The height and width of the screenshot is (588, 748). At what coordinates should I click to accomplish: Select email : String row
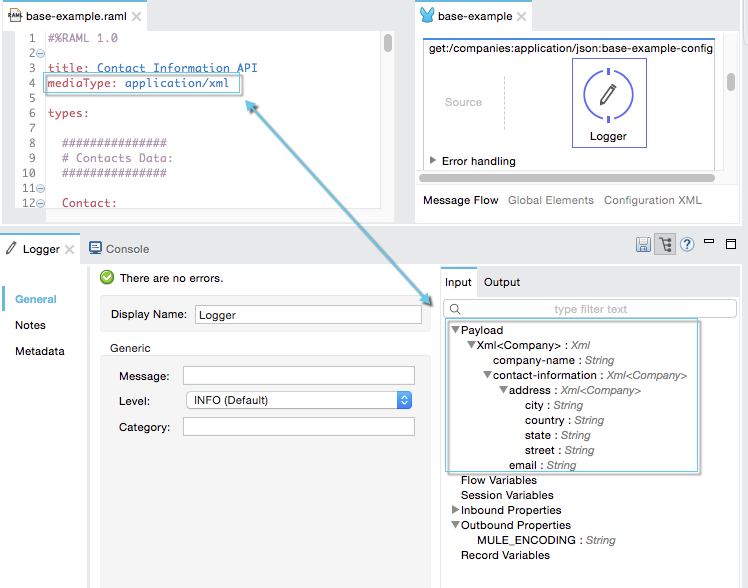(542, 465)
